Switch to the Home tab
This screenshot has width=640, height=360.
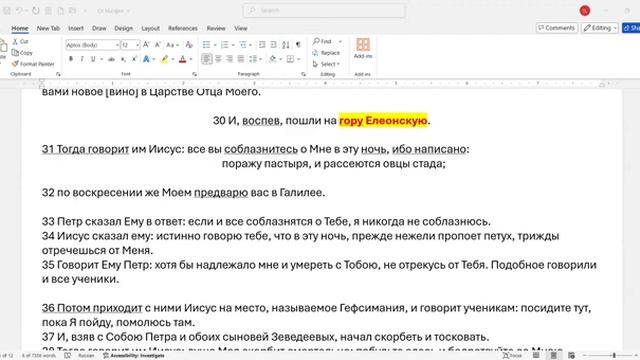20,28
